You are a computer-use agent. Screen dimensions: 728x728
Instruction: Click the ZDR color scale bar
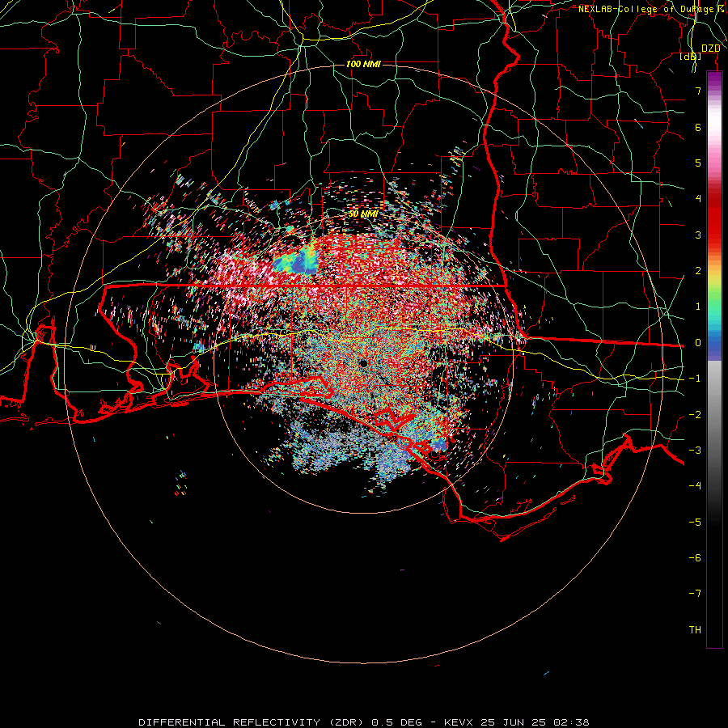coord(714,359)
